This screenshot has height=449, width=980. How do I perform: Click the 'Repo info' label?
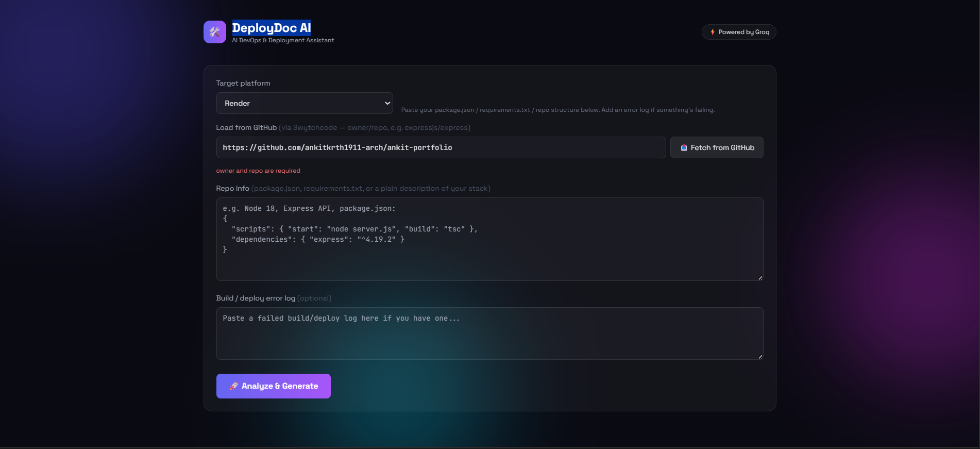pyautogui.click(x=233, y=188)
